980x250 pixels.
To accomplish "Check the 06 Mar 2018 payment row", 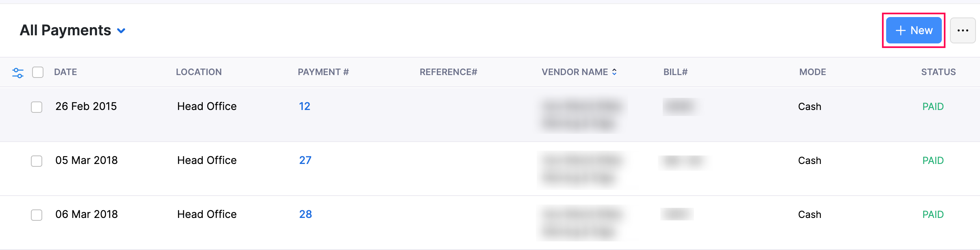I will point(37,215).
